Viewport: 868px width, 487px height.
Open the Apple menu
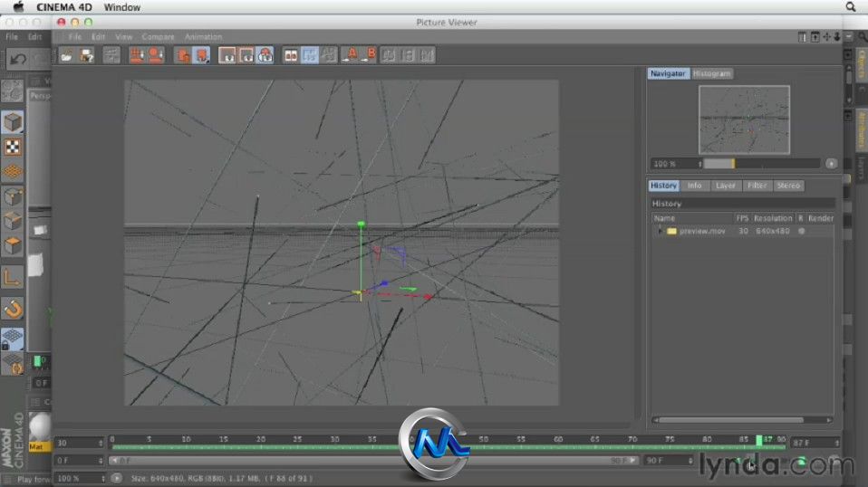[18, 7]
